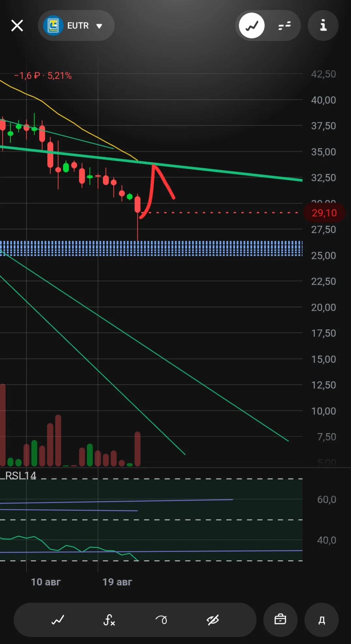Change timeframe with the Д button

tap(322, 620)
